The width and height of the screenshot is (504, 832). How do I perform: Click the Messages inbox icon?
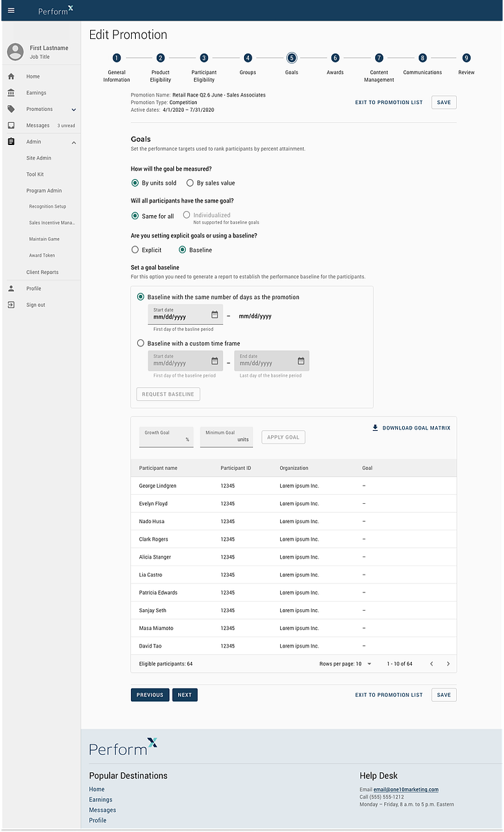tap(11, 126)
